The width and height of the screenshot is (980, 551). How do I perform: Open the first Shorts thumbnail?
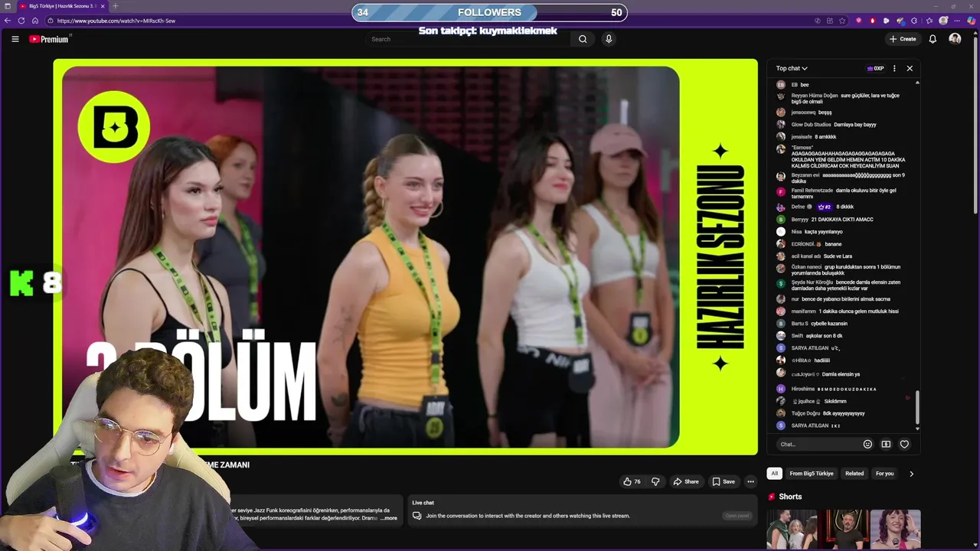pyautogui.click(x=792, y=529)
